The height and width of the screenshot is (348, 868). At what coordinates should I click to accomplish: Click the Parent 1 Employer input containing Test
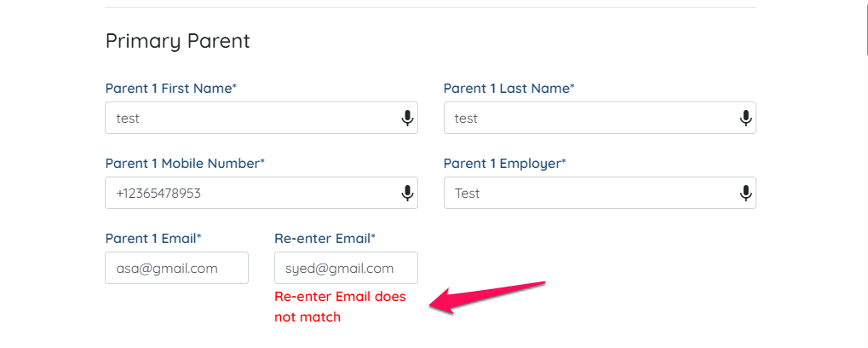[600, 193]
